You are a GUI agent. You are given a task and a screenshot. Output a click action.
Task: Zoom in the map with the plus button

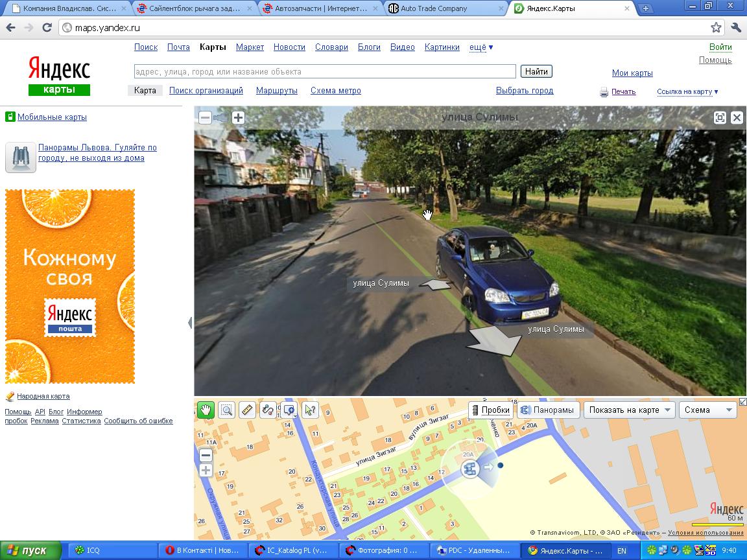206,471
